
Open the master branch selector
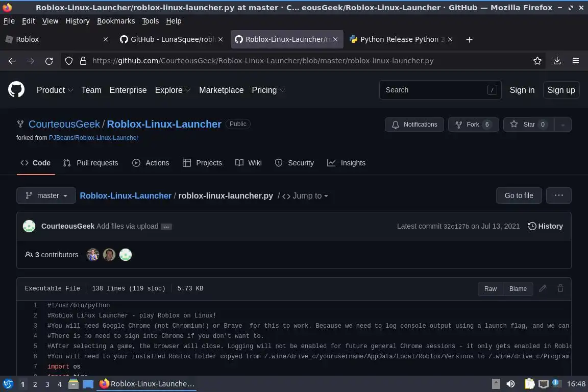pos(46,195)
